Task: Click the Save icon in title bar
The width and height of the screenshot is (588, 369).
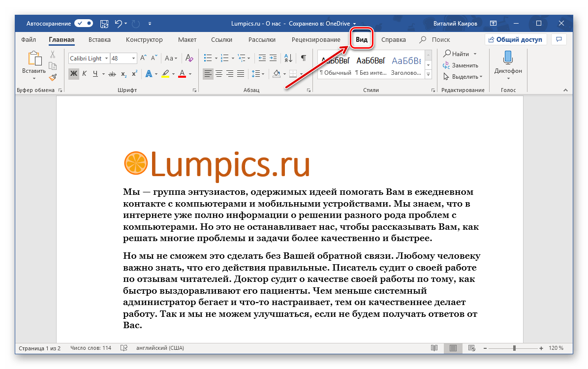Action: pos(104,23)
